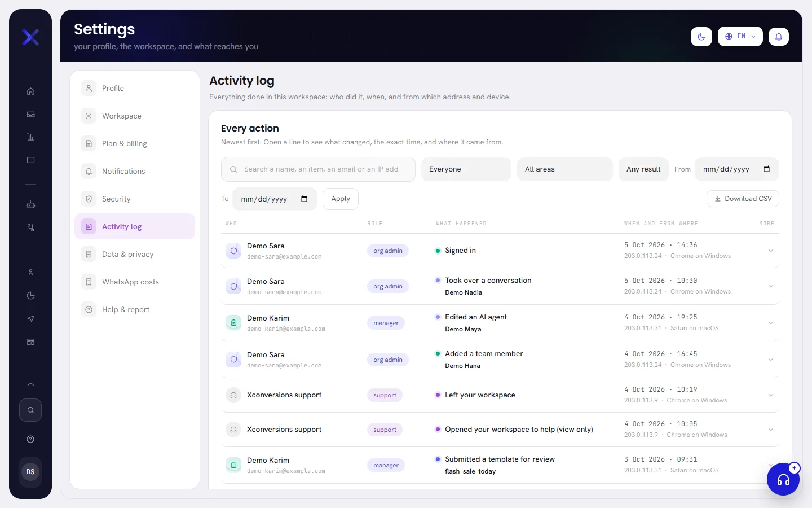Open Data & privacy settings
The width and height of the screenshot is (812, 508).
(135, 254)
